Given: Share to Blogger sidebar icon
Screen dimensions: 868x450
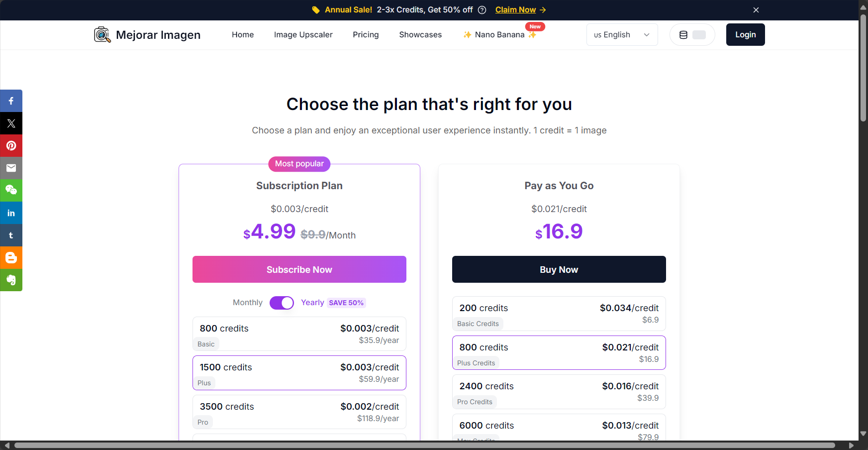Looking at the screenshot, I should (x=11, y=257).
